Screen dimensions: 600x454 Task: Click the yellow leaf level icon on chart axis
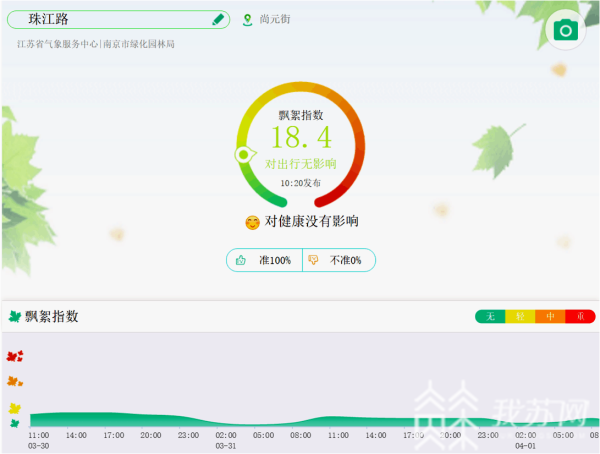click(14, 408)
